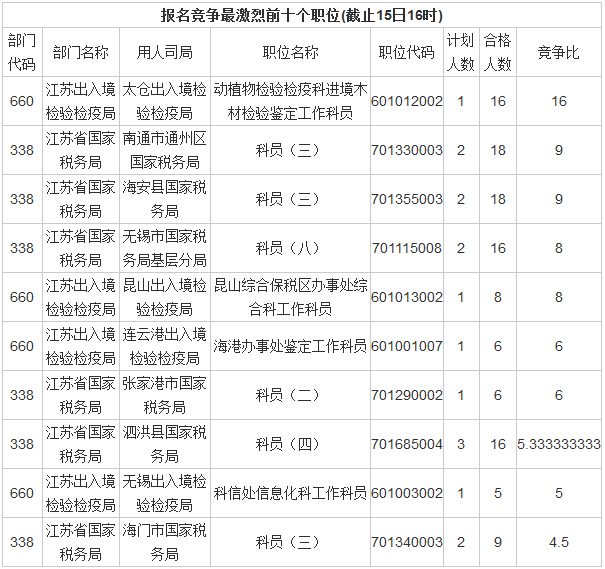Click the competition ratio 4.5

click(559, 542)
